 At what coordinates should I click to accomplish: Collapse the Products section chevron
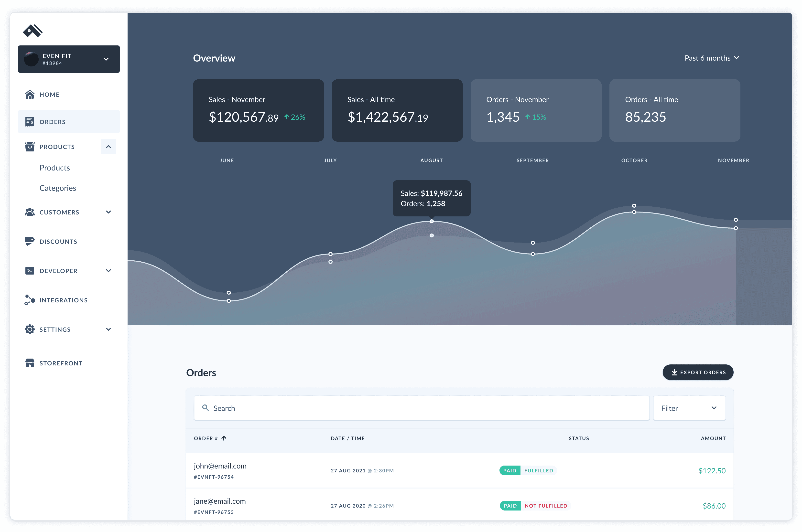(108, 147)
